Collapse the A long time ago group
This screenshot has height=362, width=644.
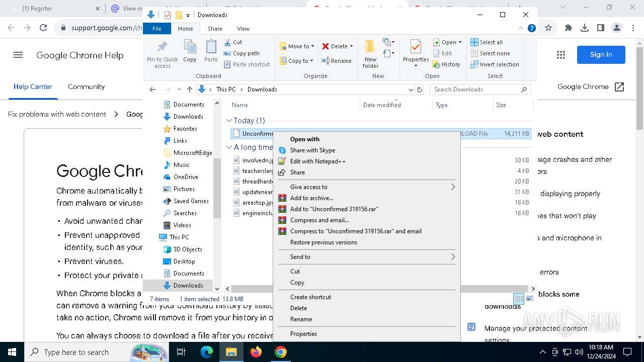tap(229, 147)
